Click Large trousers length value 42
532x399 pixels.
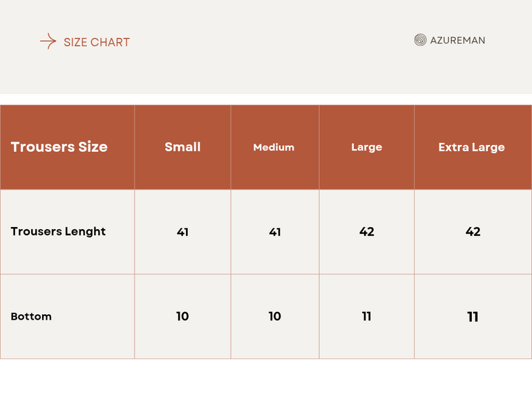[x=367, y=232]
